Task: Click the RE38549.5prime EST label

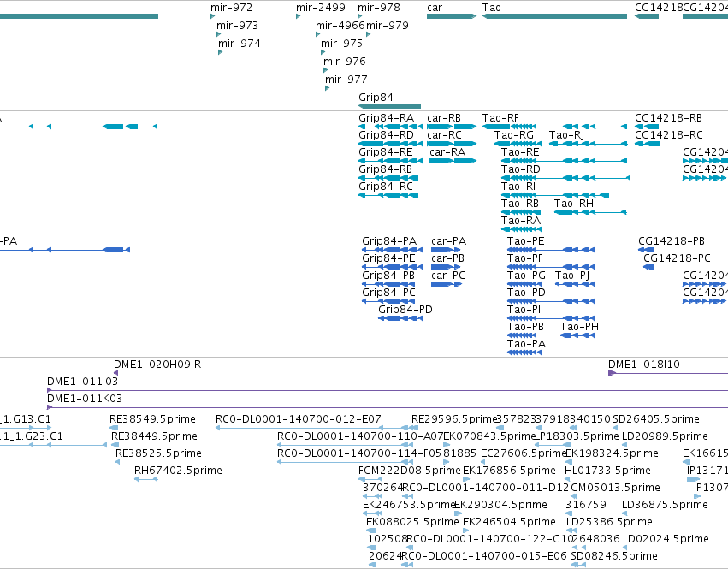Action: [153, 419]
